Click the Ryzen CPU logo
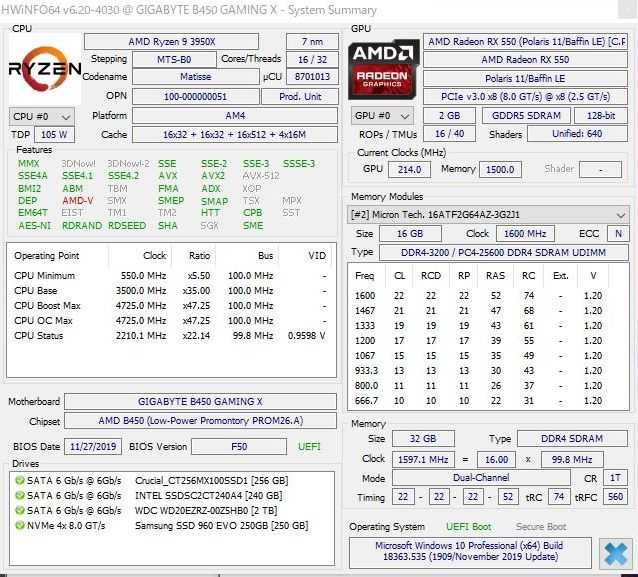The height and width of the screenshot is (577, 638). [x=45, y=69]
